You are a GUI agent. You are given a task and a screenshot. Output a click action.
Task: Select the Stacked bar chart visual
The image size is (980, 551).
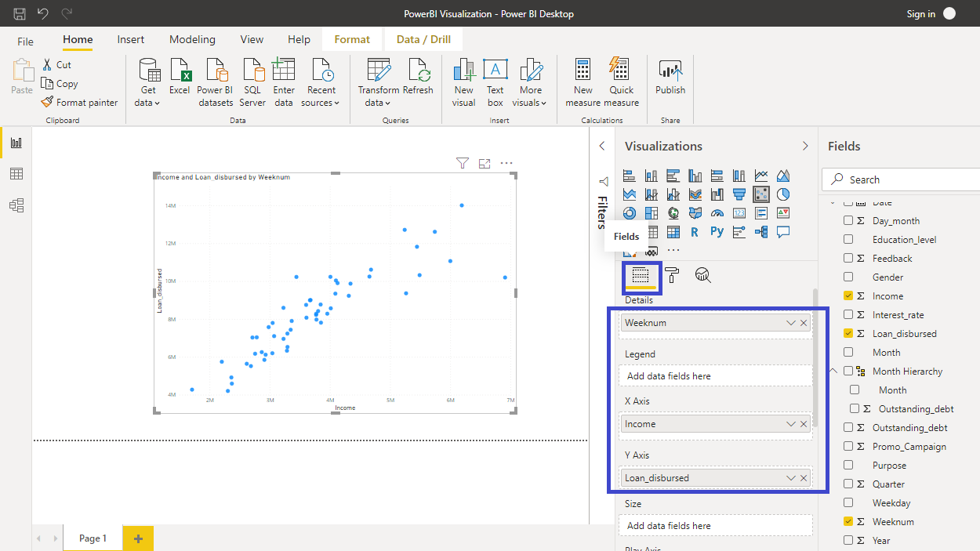click(x=630, y=176)
